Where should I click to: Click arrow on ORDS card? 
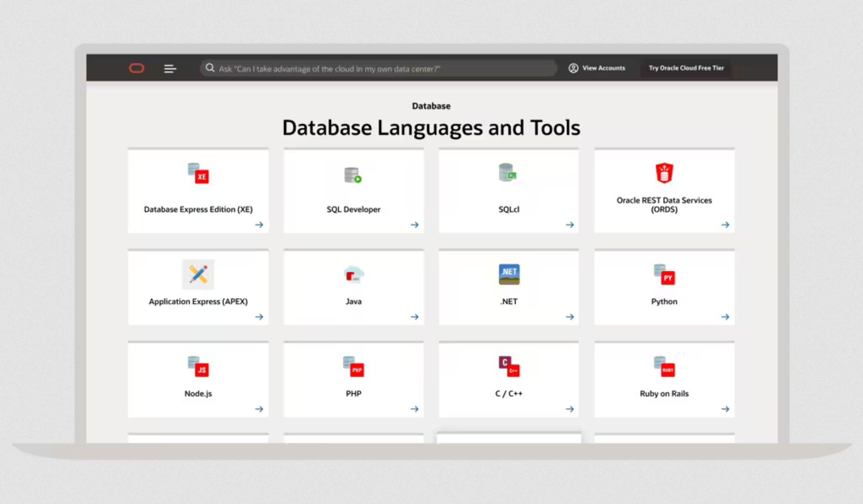point(725,225)
